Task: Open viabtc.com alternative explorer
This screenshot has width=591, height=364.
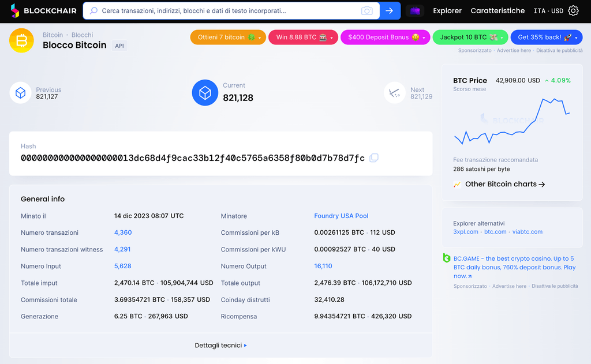Action: (x=528, y=232)
